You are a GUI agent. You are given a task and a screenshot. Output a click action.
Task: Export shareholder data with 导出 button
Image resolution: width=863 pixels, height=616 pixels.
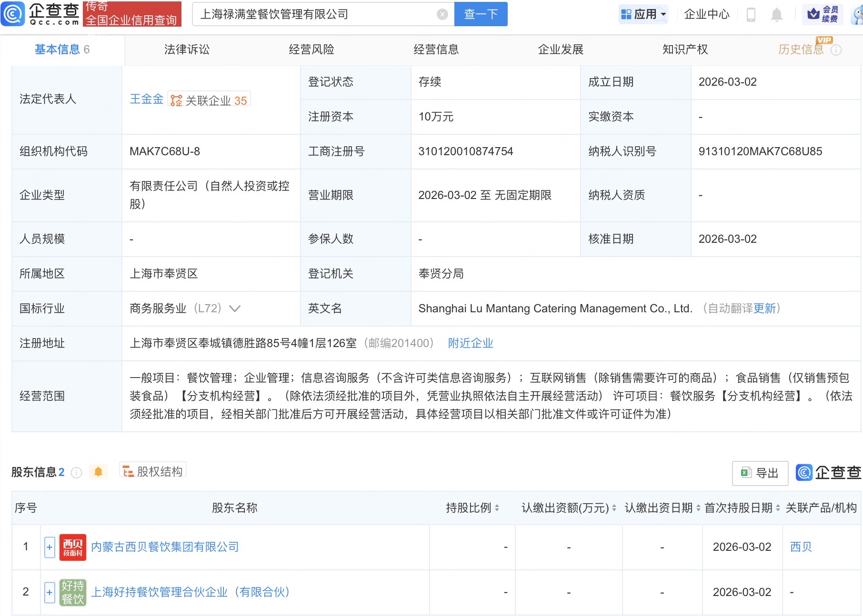(760, 473)
